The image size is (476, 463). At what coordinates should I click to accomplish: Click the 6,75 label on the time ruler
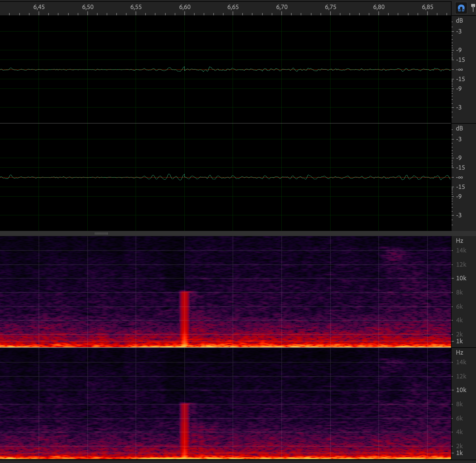[330, 7]
